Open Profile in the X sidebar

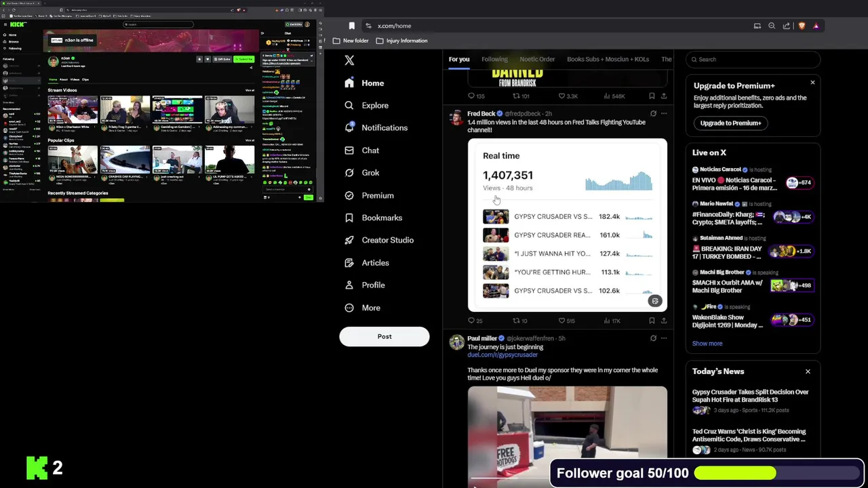364,285
